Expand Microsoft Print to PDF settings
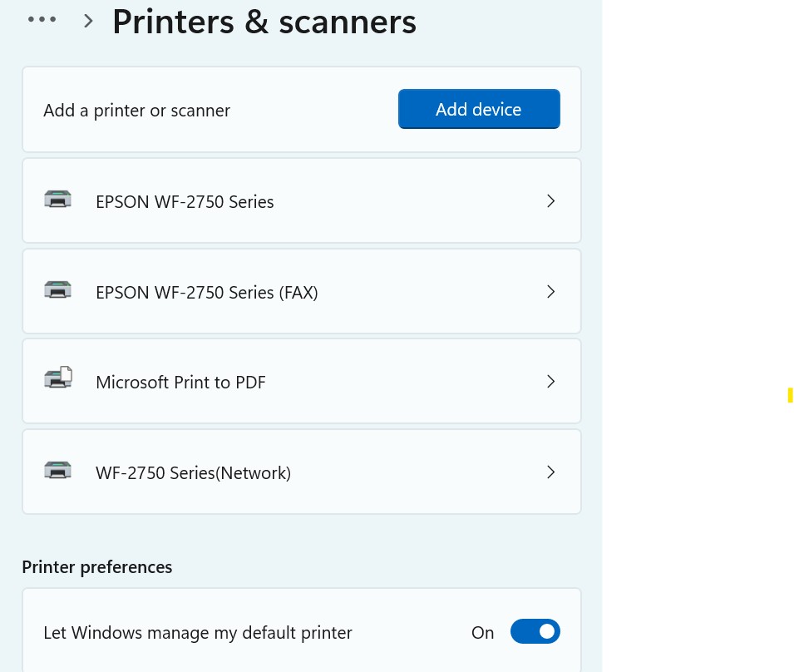 [550, 381]
